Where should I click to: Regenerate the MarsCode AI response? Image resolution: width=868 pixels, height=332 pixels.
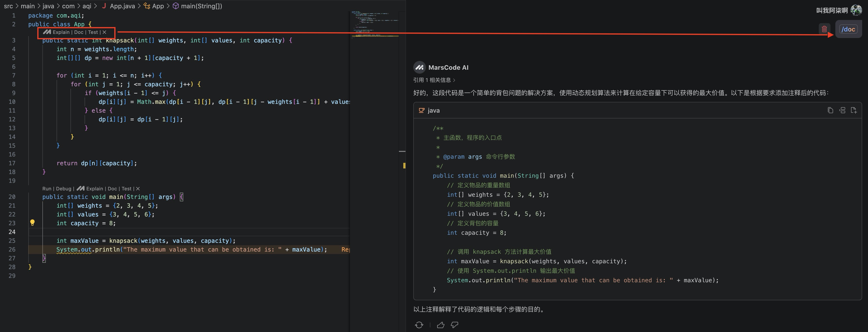tap(419, 325)
